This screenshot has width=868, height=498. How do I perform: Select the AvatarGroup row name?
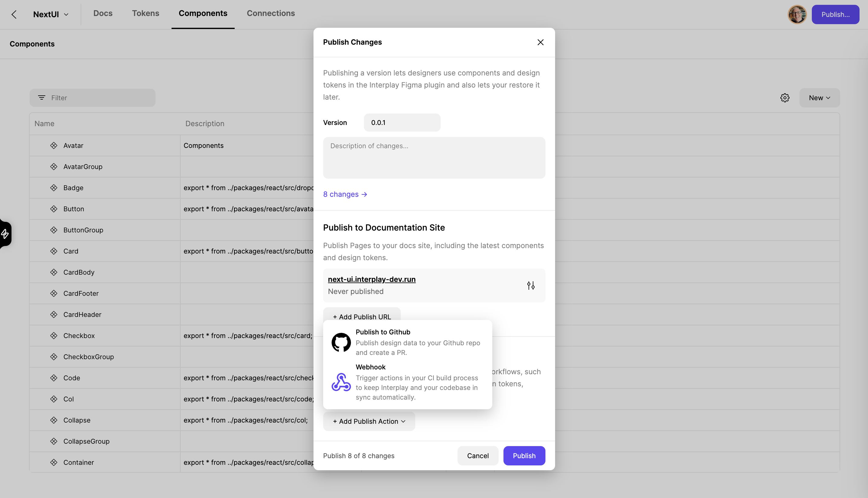pos(83,167)
